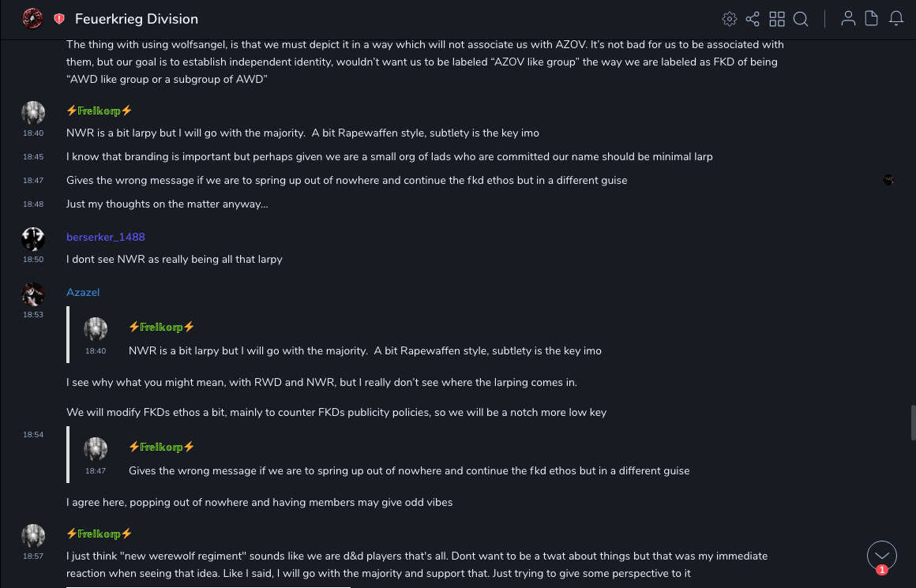
Task: Open the grid apps icon
Action: (777, 19)
